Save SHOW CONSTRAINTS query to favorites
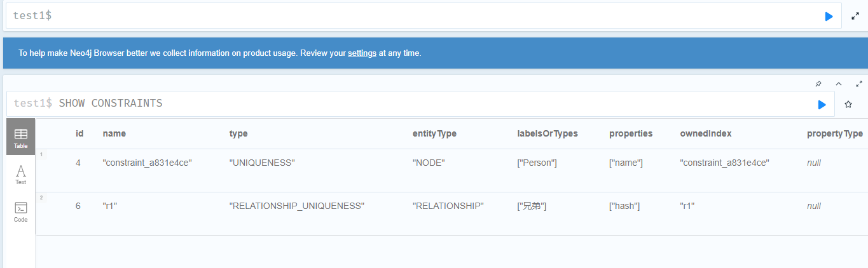This screenshot has height=268, width=868. pyautogui.click(x=848, y=104)
